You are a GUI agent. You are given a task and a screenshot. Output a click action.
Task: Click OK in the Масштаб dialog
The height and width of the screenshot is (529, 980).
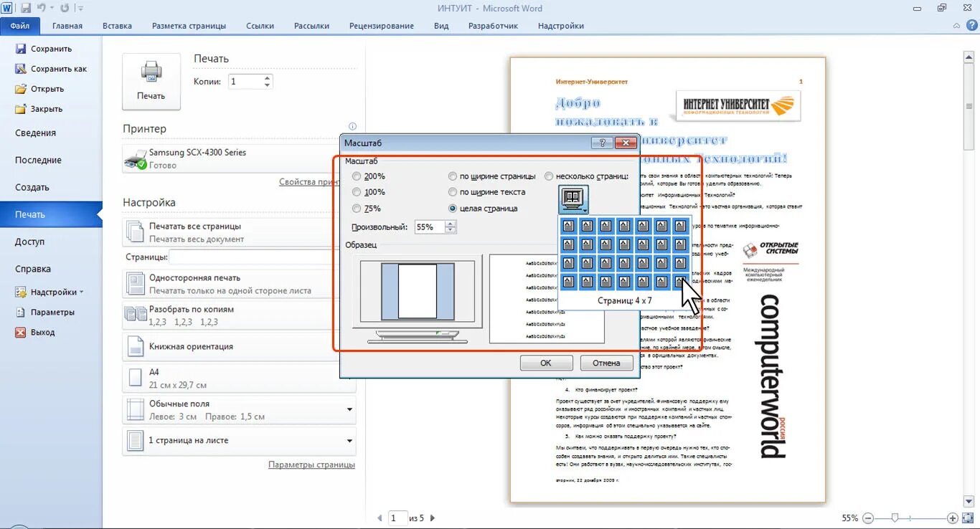tap(546, 363)
